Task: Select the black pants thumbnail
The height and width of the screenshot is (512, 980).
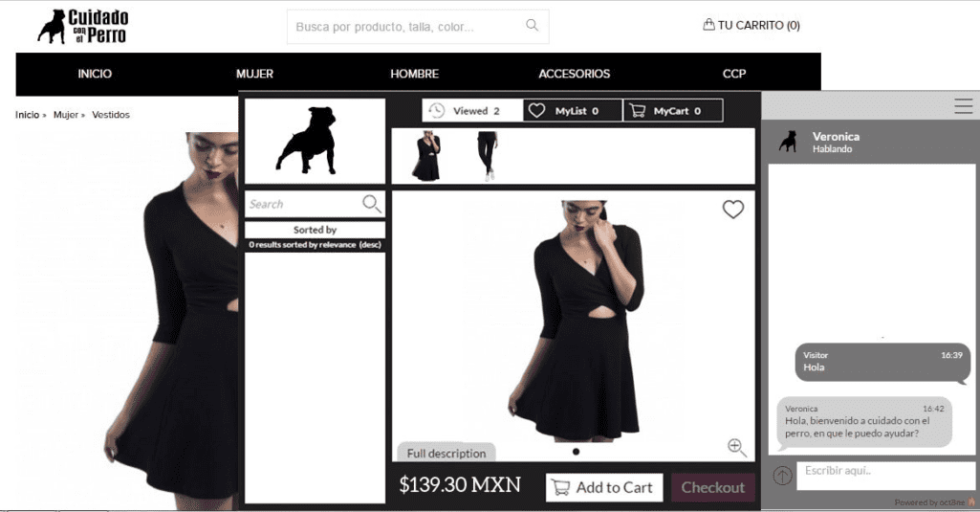Action: [487, 156]
